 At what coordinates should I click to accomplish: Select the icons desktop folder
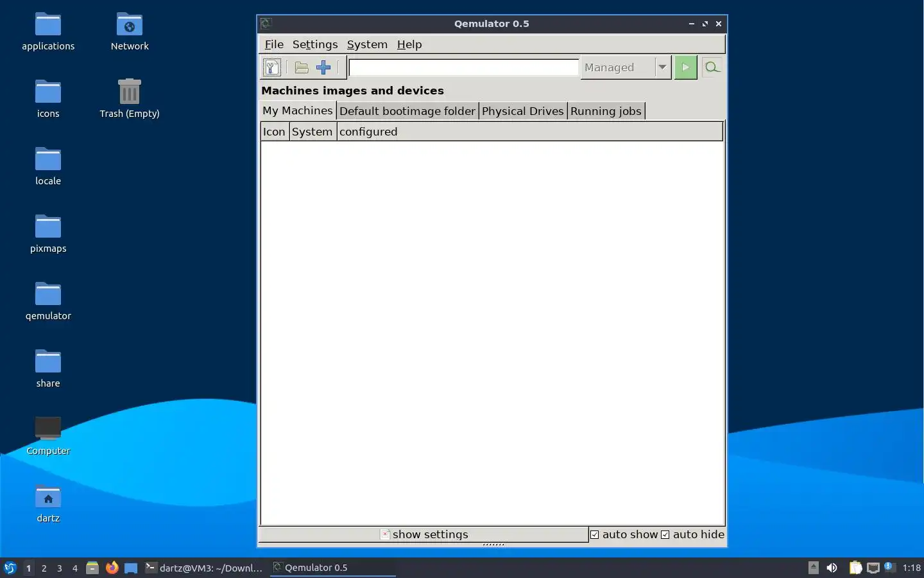[x=48, y=99]
